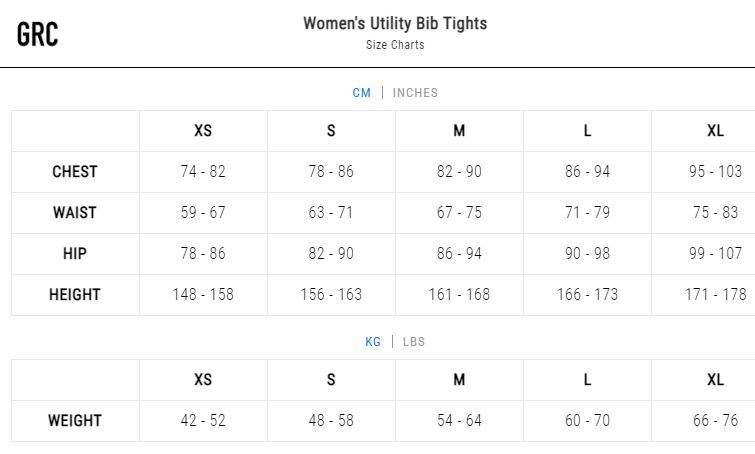The height and width of the screenshot is (454, 755).
Task: Click the Women's Utility Bib Tights title
Action: pyautogui.click(x=395, y=23)
